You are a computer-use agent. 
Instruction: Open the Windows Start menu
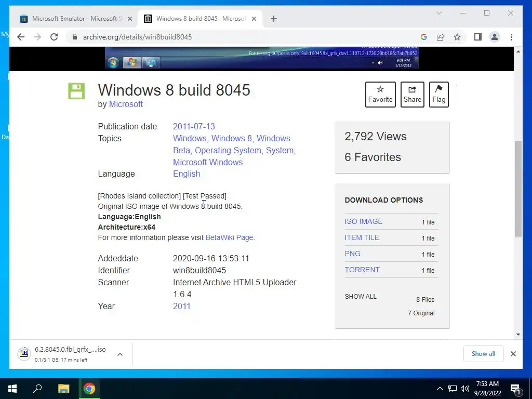[x=12, y=389]
